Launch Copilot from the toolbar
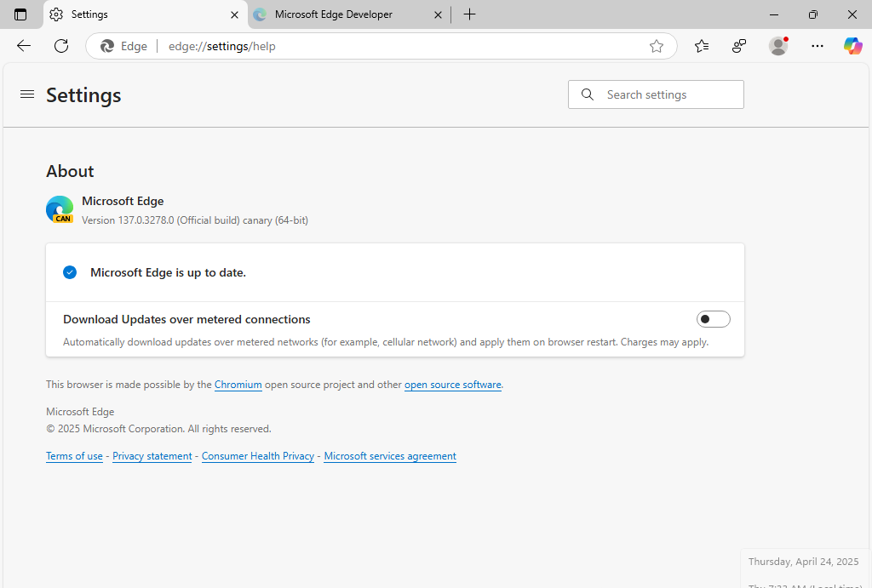This screenshot has height=588, width=872. pyautogui.click(x=852, y=46)
